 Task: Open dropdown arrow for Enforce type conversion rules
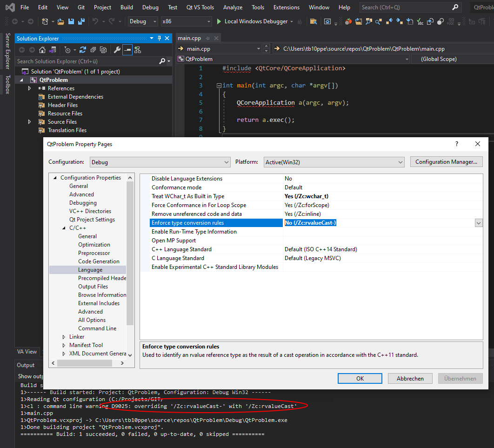pyautogui.click(x=479, y=223)
